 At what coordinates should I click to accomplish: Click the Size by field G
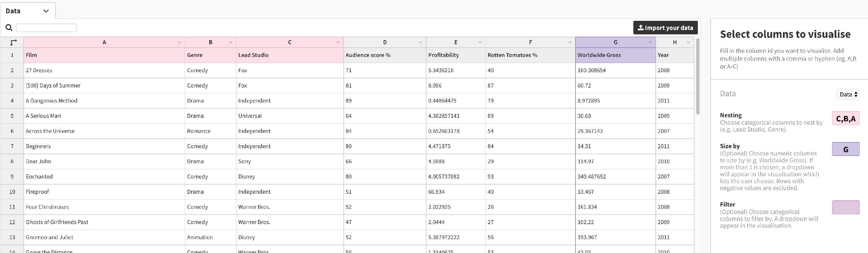(845, 149)
